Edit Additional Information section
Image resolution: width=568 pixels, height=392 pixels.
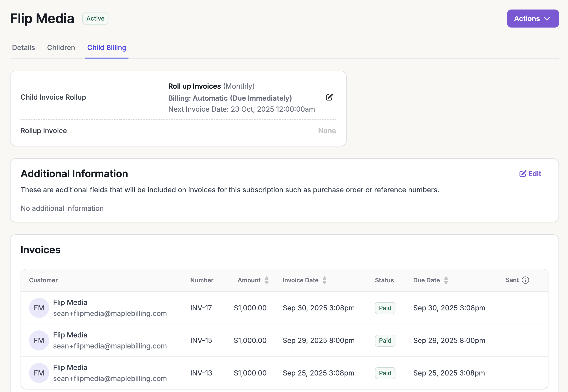530,174
